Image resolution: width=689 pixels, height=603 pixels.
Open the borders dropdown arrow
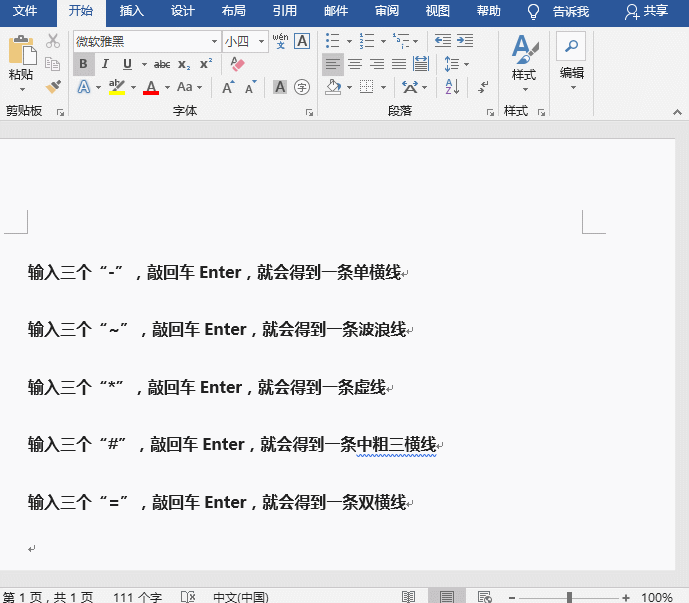click(383, 87)
